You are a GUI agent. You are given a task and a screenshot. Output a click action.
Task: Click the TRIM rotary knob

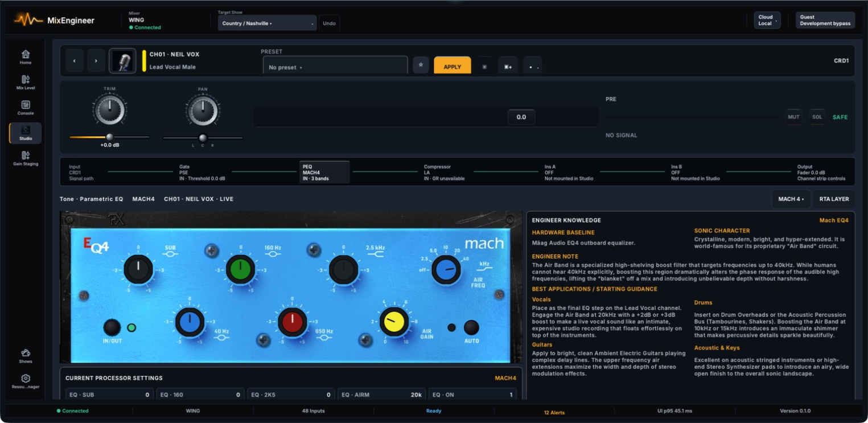pyautogui.click(x=110, y=110)
